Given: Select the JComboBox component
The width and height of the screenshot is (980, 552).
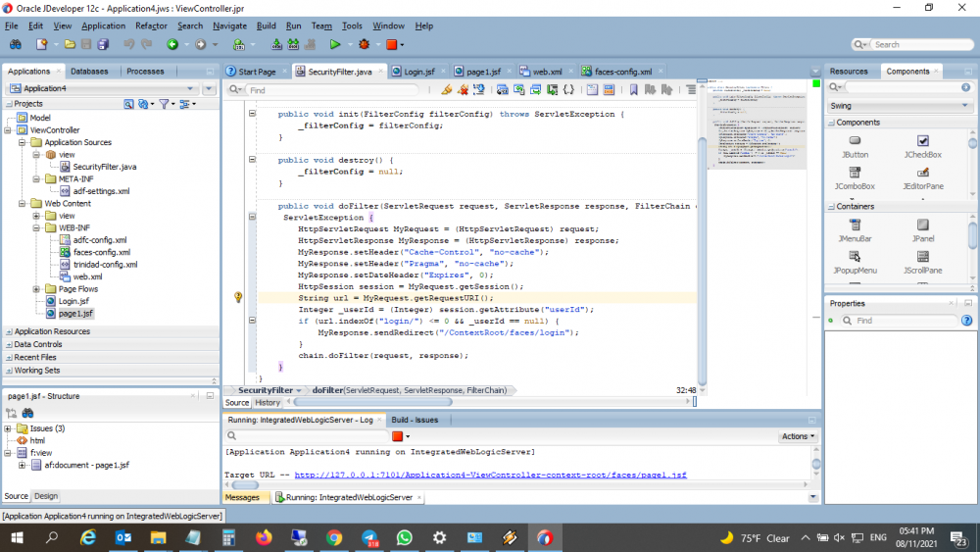Looking at the screenshot, I should click(855, 178).
